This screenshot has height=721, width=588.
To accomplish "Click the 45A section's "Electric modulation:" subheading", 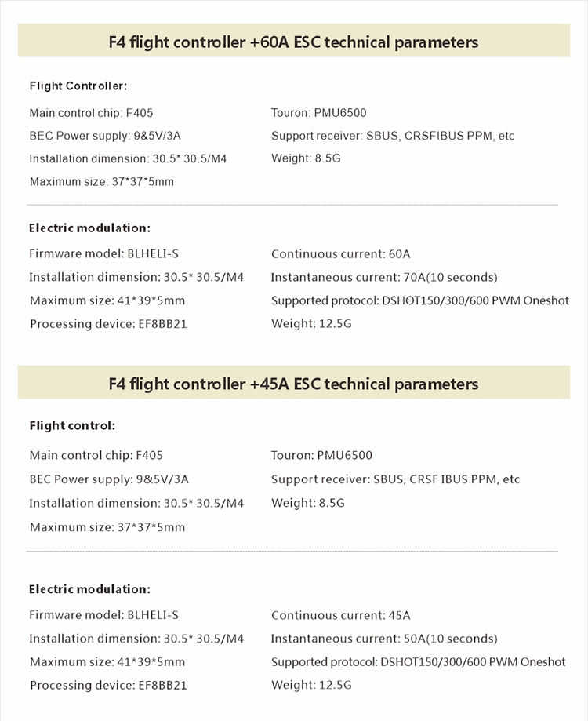I will tap(89, 589).
